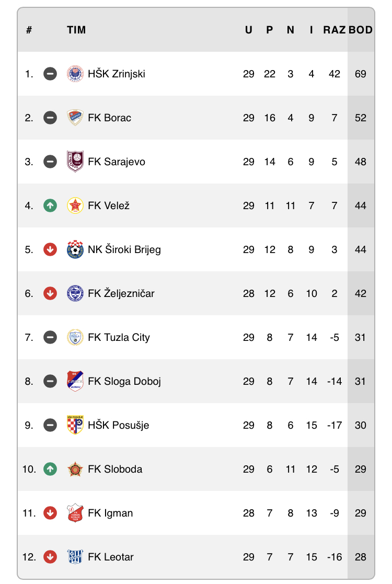Click the FK Igman red crest
Viewport: 392px width, 584px height.
click(x=75, y=513)
